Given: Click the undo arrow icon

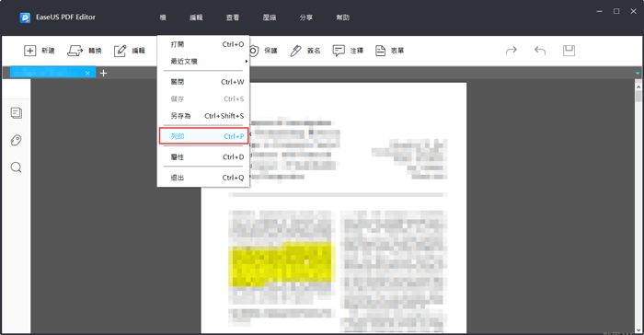Looking at the screenshot, I should pyautogui.click(x=540, y=51).
